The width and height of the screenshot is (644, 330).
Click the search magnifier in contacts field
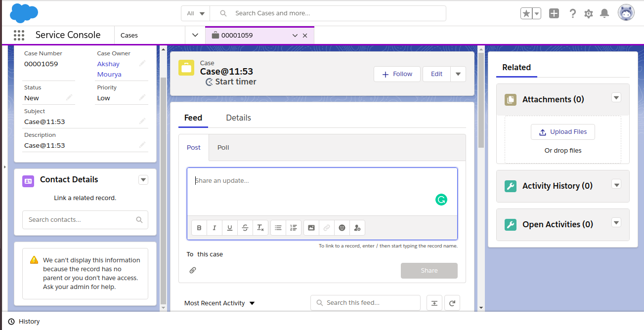(x=139, y=220)
